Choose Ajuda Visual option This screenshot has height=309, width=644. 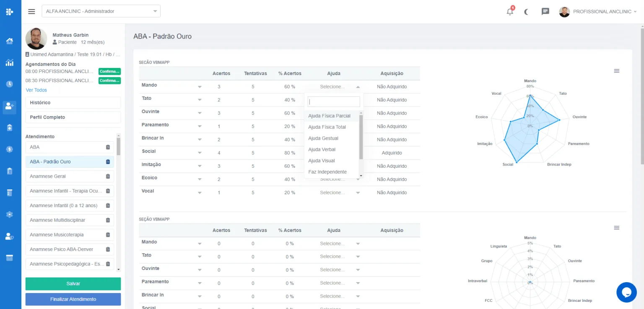(332, 161)
